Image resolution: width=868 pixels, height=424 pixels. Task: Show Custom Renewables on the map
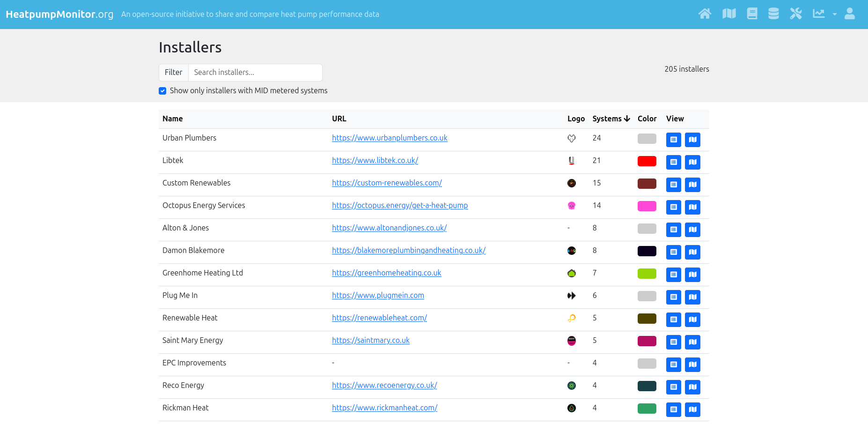pyautogui.click(x=692, y=185)
